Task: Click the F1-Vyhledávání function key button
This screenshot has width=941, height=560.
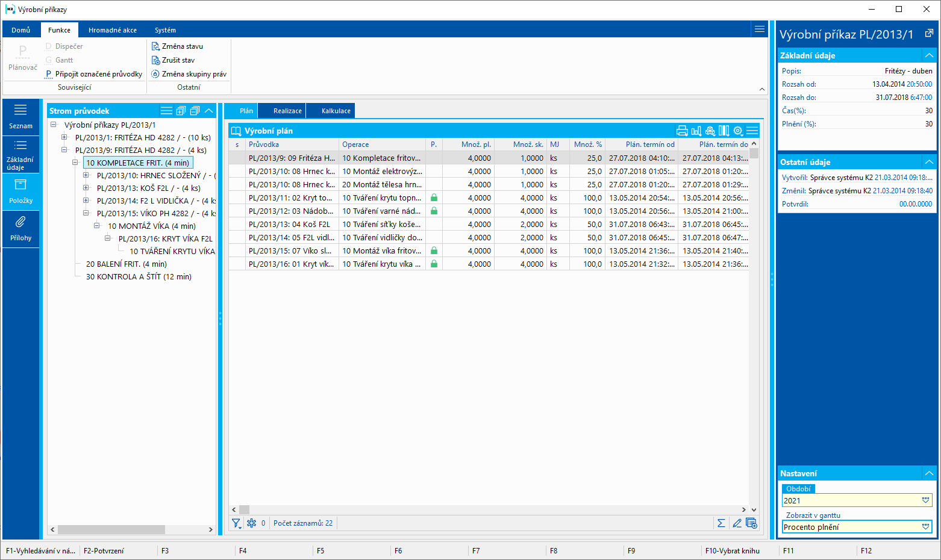Action: pyautogui.click(x=41, y=551)
